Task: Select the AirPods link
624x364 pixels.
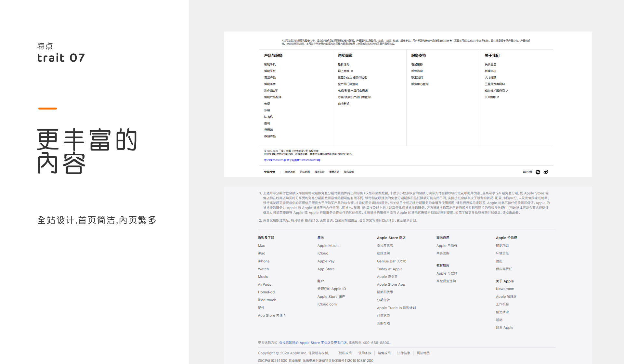Action: 265,284
